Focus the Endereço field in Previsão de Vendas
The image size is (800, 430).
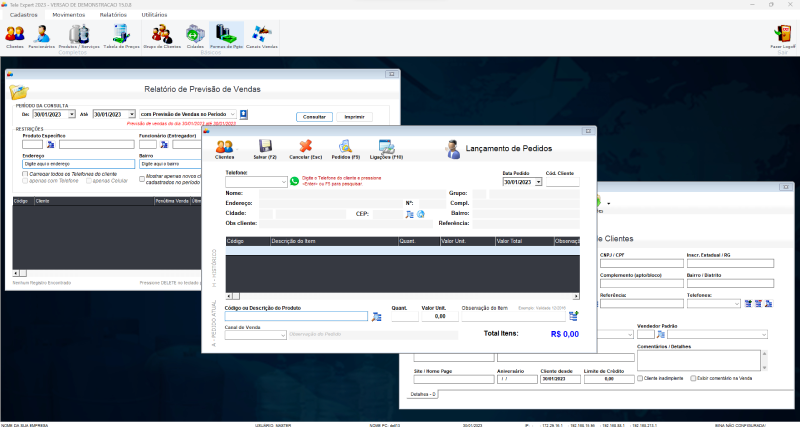tap(79, 164)
